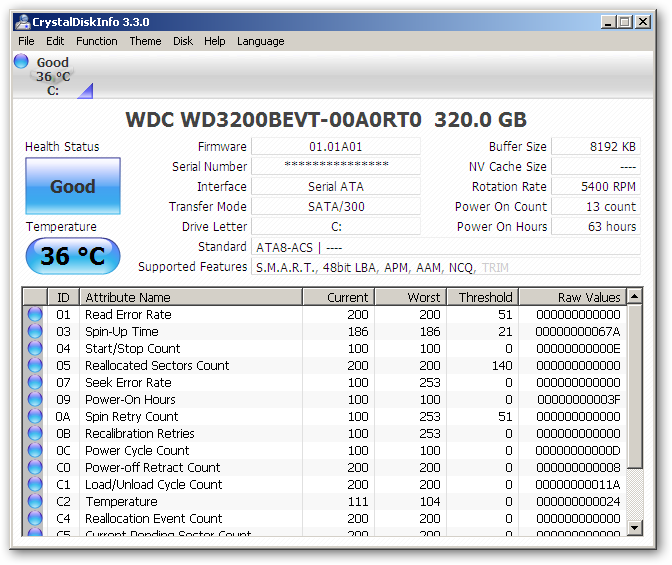Click the status orb for Reallocated Sectors Count
Viewport: 672px width, 565px height.
pyautogui.click(x=35, y=365)
